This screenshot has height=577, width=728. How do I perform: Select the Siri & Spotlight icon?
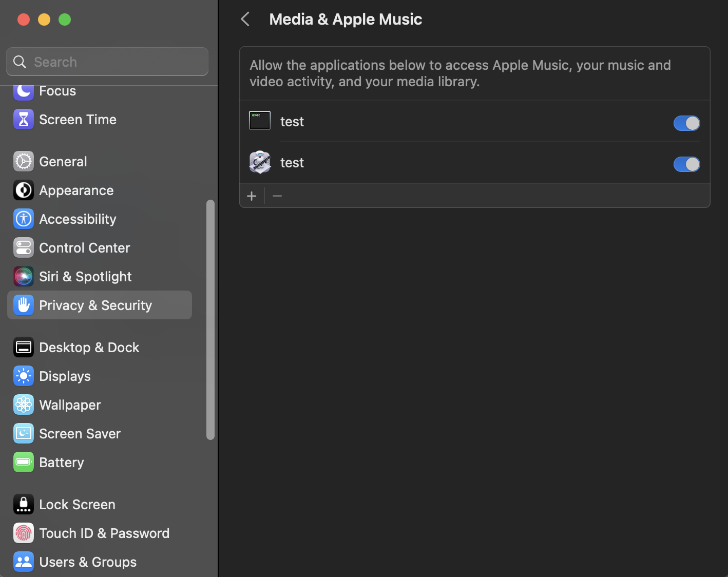(x=24, y=277)
